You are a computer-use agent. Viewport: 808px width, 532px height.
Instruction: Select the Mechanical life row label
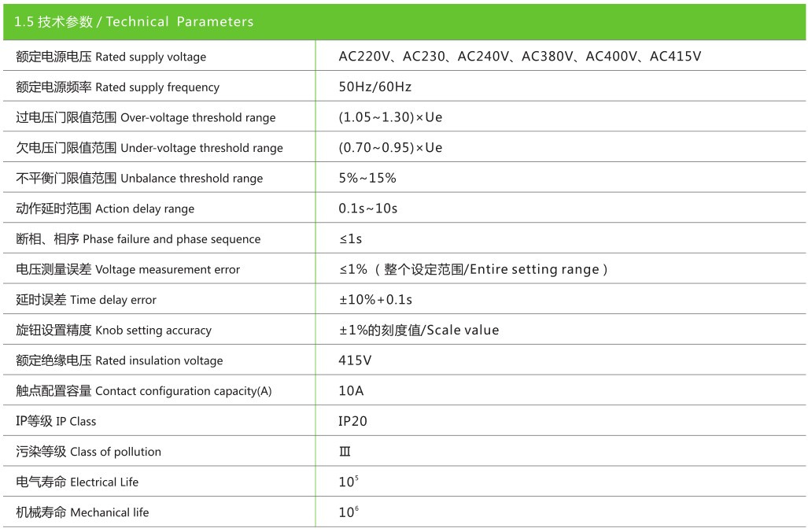click(83, 512)
